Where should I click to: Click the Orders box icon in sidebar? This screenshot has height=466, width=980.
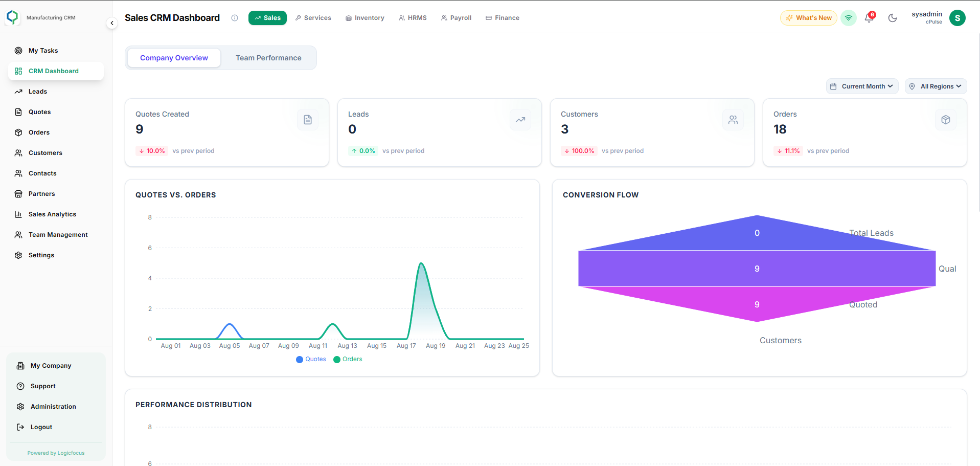tap(18, 132)
